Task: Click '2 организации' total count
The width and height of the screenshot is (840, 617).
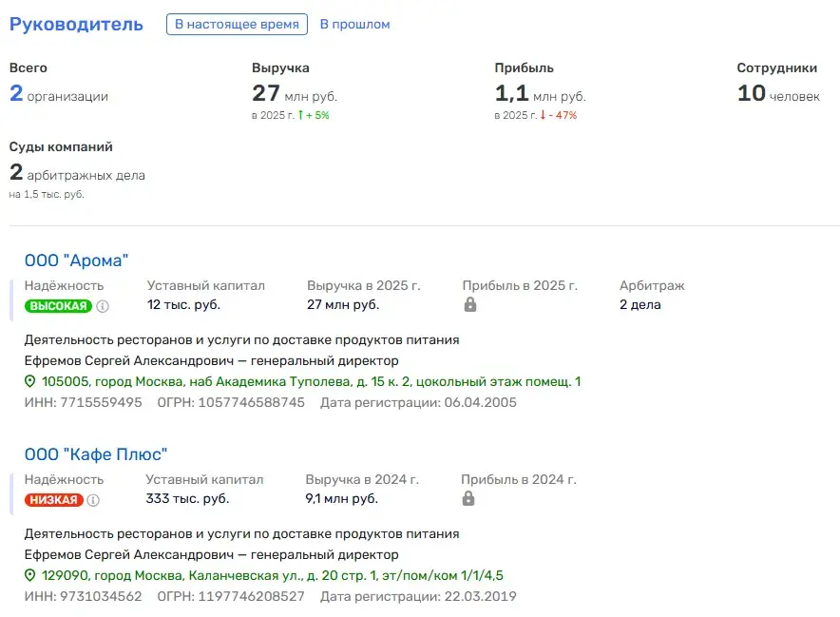Action: tap(59, 94)
